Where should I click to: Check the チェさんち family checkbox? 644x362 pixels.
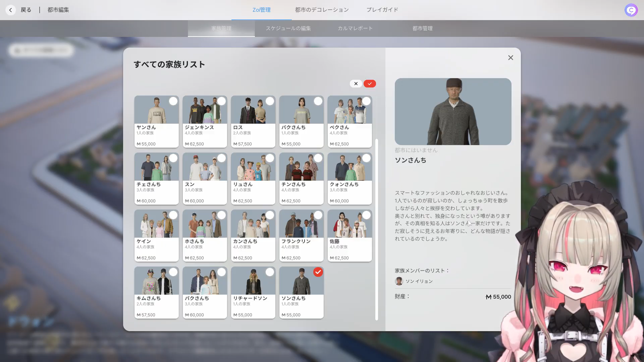[173, 158]
